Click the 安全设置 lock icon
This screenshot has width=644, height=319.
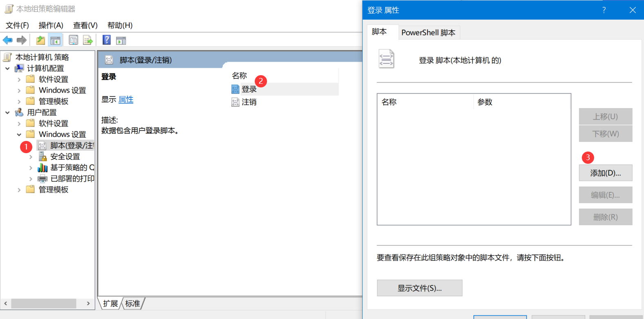[43, 156]
